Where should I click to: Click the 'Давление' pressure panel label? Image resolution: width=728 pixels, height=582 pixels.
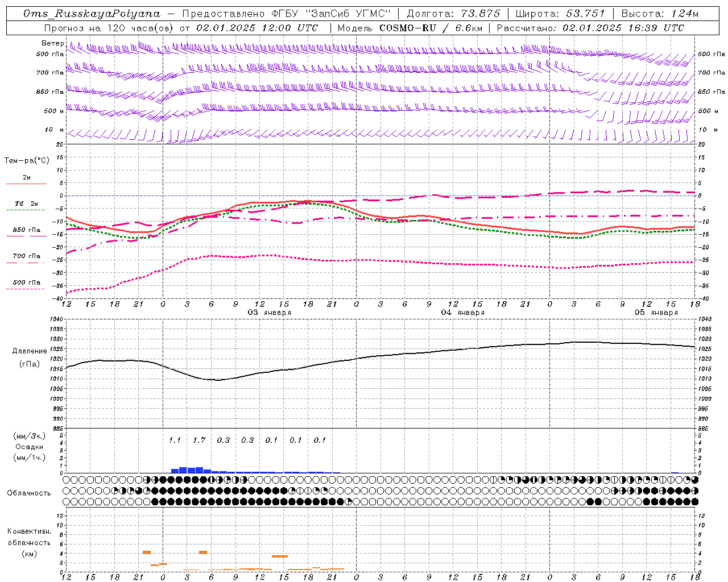coord(30,351)
